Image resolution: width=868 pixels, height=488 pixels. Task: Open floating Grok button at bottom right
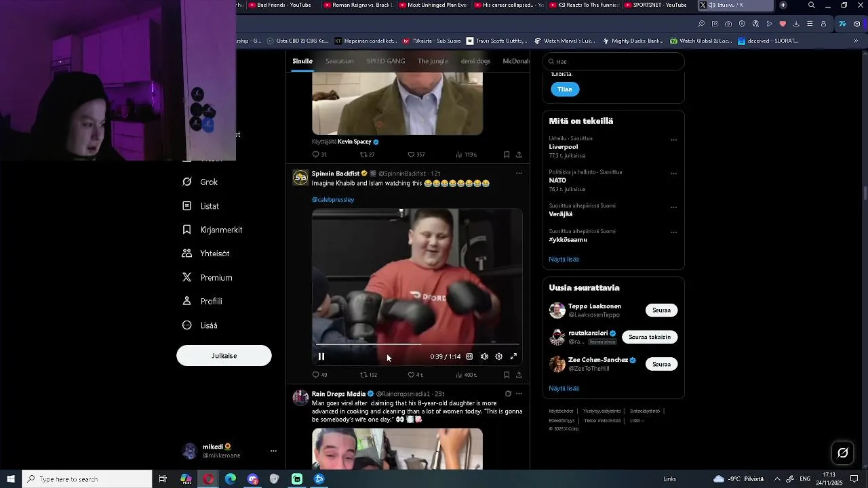tap(843, 453)
